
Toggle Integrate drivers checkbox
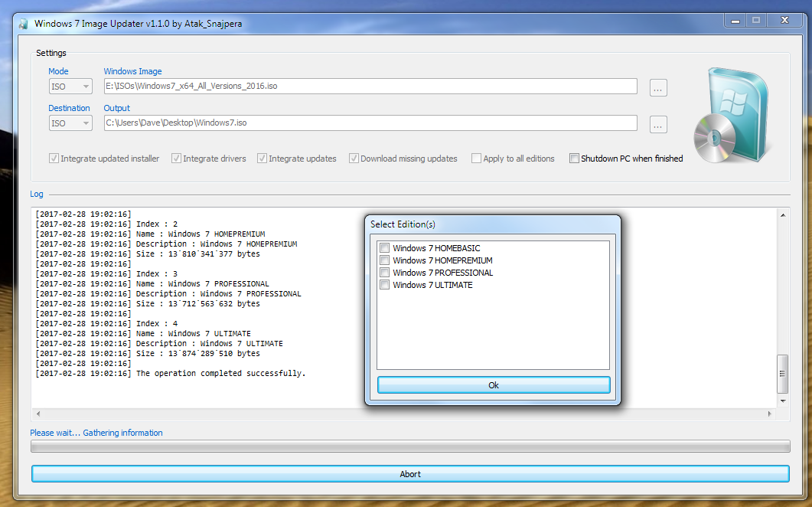pos(176,159)
